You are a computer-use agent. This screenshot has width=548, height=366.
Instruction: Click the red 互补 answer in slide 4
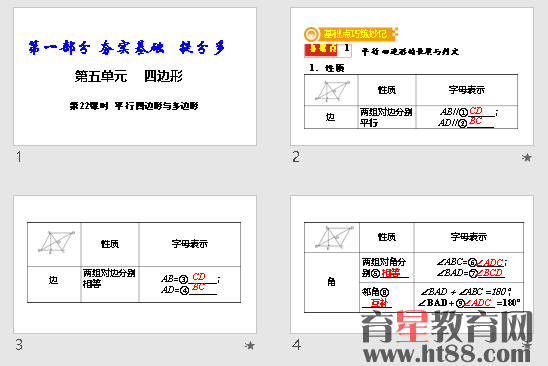coord(379,303)
